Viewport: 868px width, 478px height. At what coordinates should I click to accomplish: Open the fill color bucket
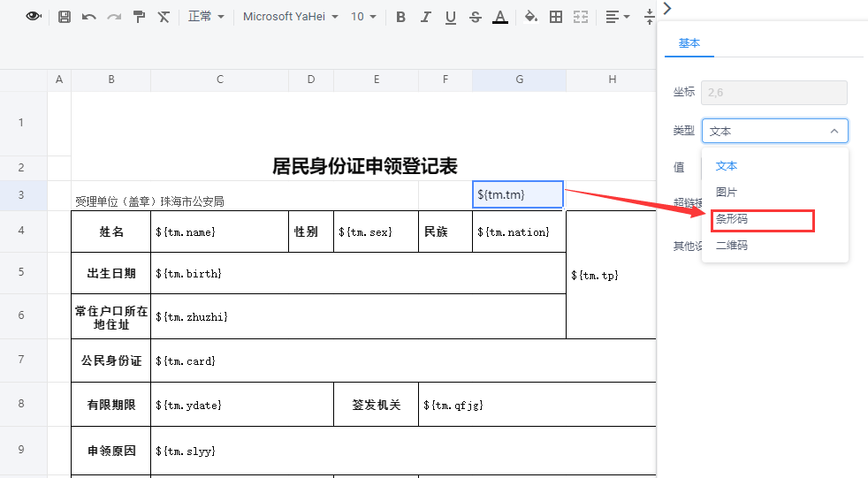coord(531,17)
